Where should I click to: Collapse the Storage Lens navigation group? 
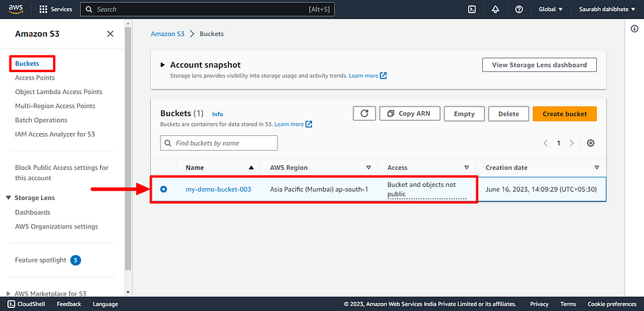[x=9, y=198]
